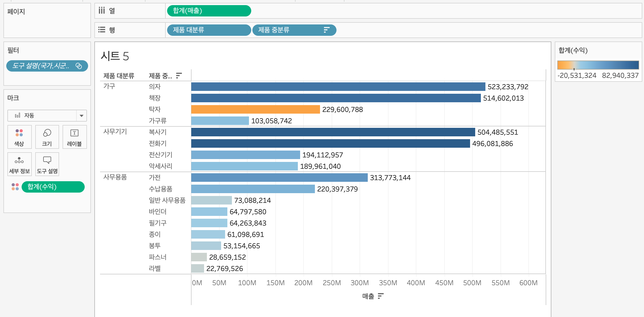
Task: Click the 도구 설명 (Tooltip) marks card button
Action: coord(47,164)
